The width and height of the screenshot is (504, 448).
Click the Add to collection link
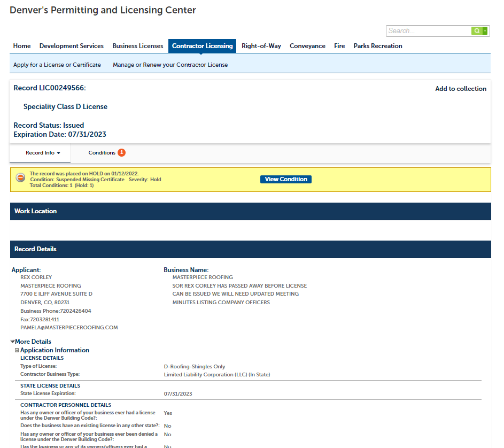click(461, 89)
